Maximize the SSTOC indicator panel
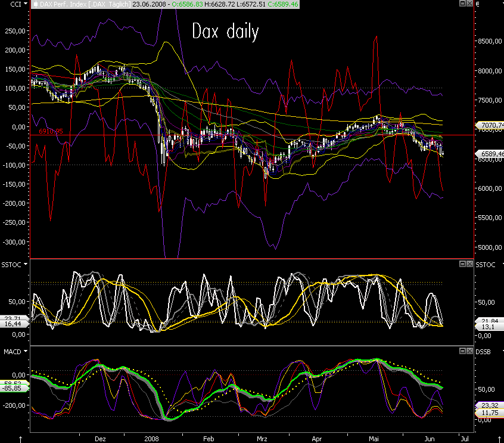The height and width of the screenshot is (443, 504). point(462,264)
